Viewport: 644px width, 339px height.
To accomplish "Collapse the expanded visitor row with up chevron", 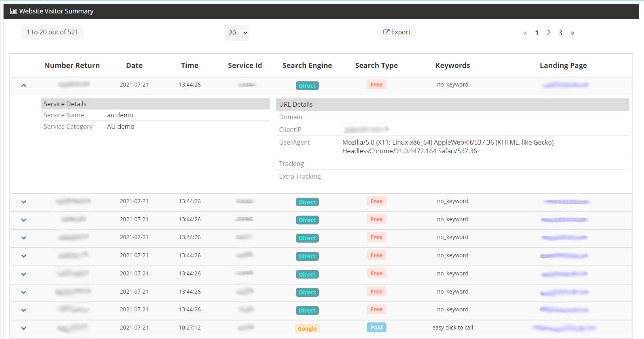I will (24, 85).
